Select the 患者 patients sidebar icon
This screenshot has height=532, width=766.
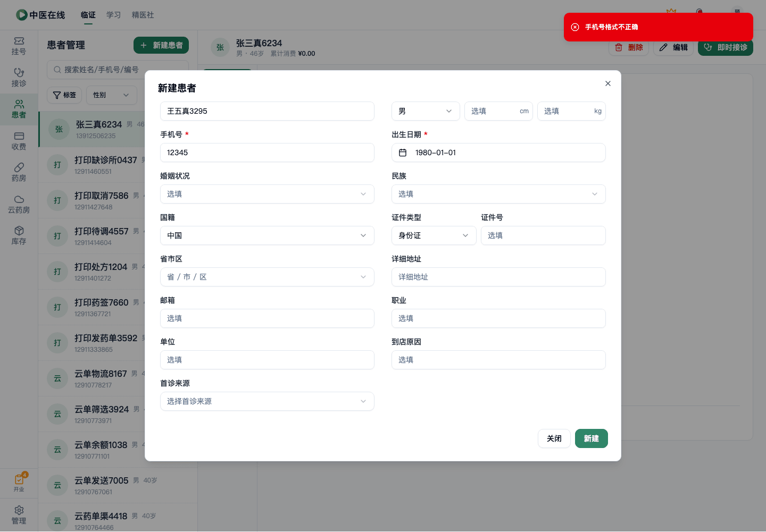click(19, 109)
